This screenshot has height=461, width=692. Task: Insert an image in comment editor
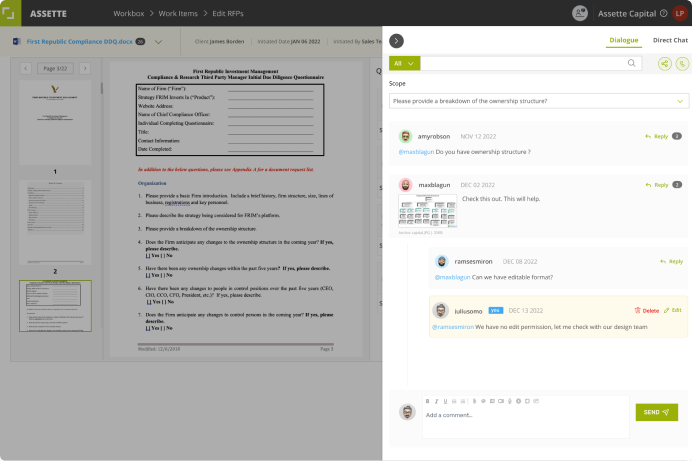pos(492,401)
